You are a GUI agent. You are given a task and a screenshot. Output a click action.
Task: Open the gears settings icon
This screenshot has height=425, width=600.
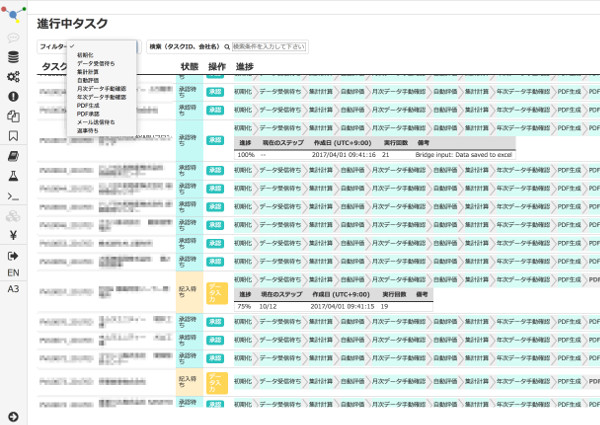pyautogui.click(x=13, y=77)
